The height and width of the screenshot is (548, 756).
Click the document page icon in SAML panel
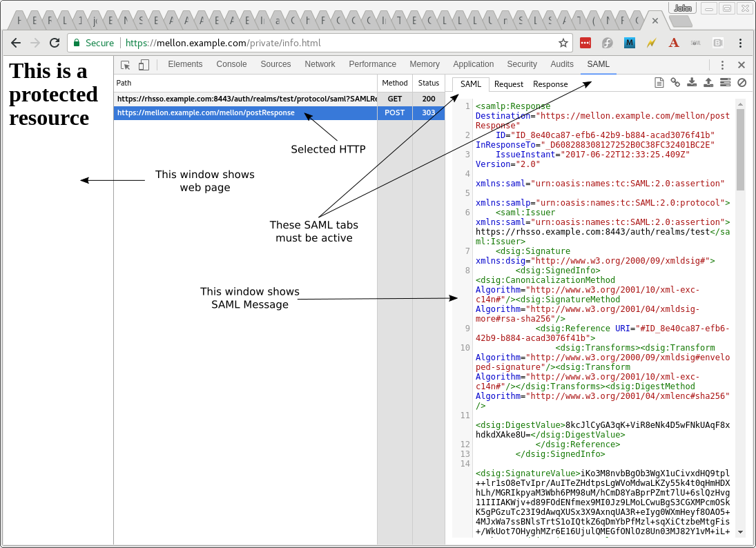tap(659, 83)
